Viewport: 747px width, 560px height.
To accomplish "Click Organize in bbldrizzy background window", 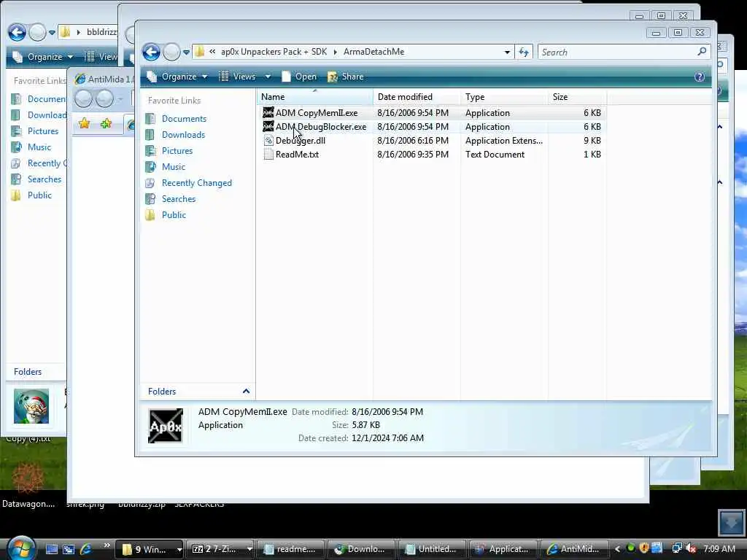I will click(43, 57).
